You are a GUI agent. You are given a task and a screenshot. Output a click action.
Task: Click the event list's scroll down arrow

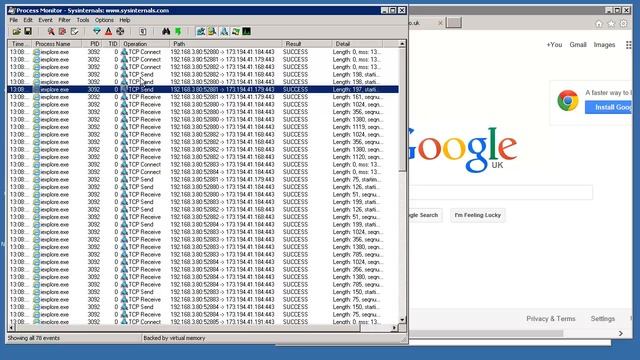[x=402, y=320]
